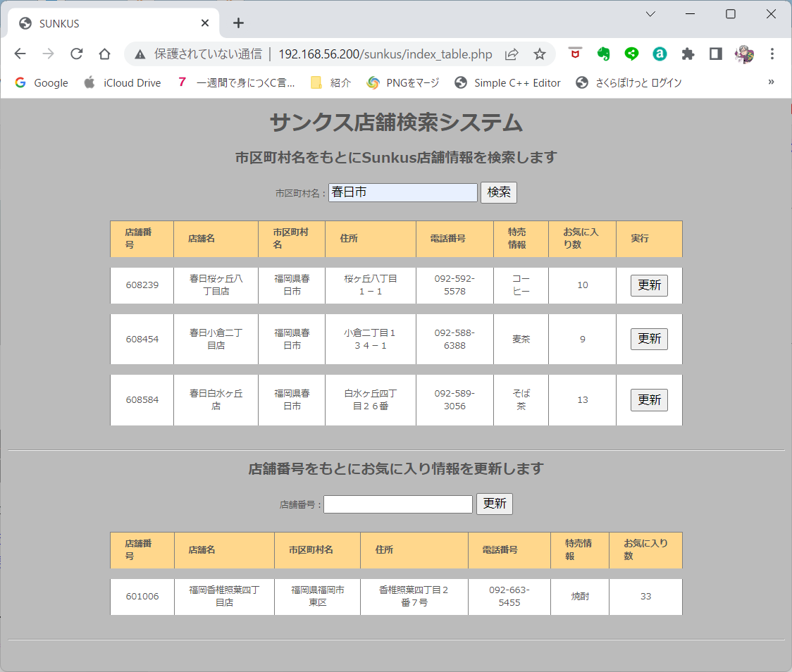Click address 小倉二丁目１３４－１

coord(370,340)
